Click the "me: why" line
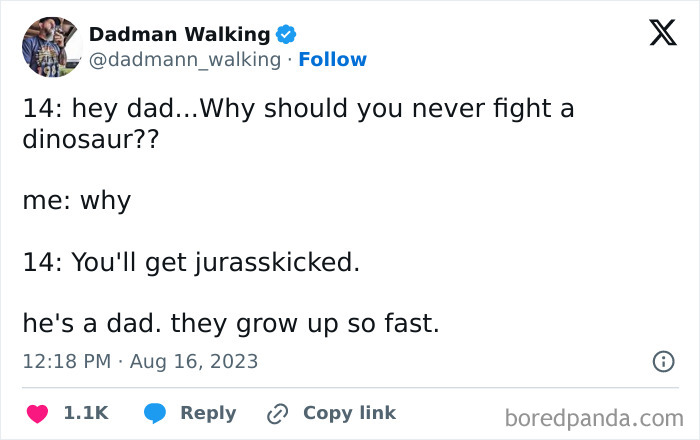 click(x=77, y=200)
